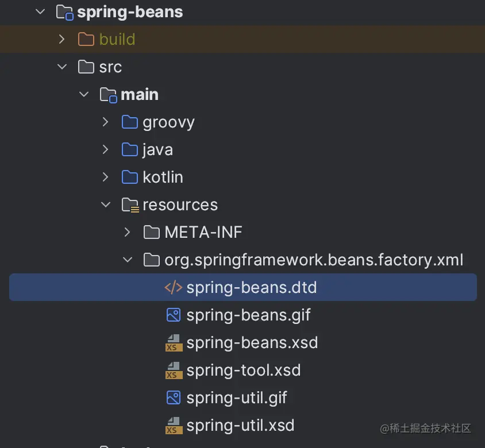Collapse the spring-beans module node
Viewport: 485px width, 448px height.
[x=40, y=12]
